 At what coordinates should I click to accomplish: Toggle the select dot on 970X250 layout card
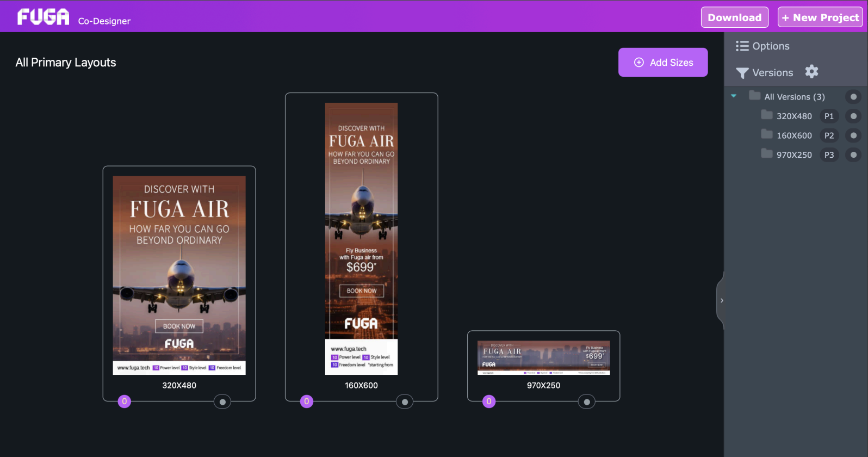click(586, 402)
